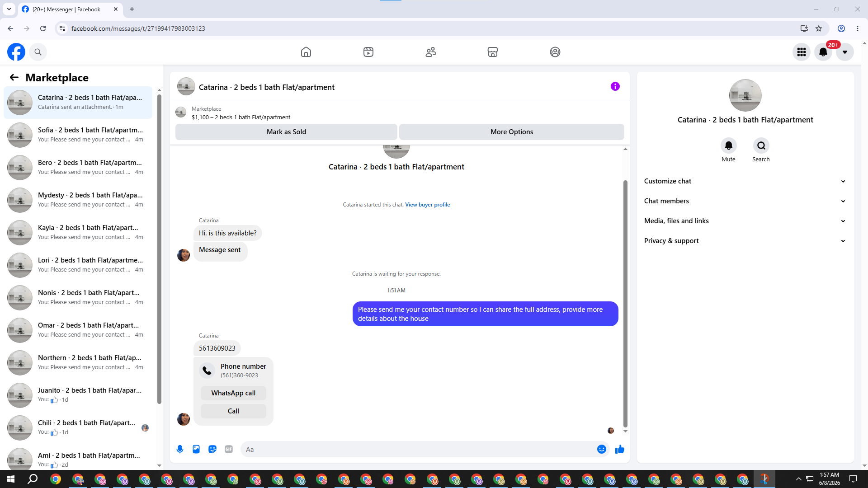Open the Marketplace storefront icon
Screen dimensions: 868x488
click(493, 52)
